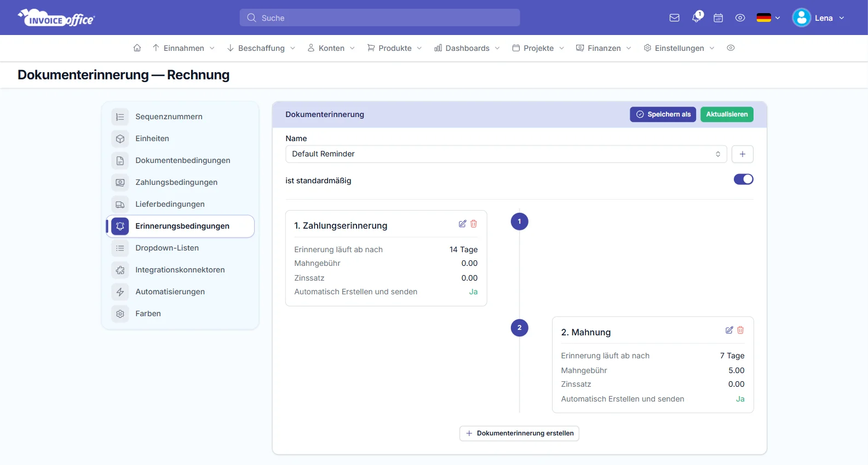This screenshot has height=465, width=868.
Task: Select Farben in the sidebar
Action: pos(180,313)
